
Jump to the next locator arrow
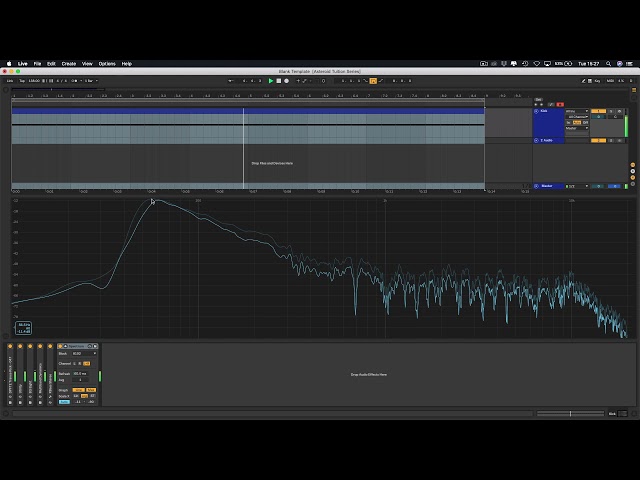(542, 104)
